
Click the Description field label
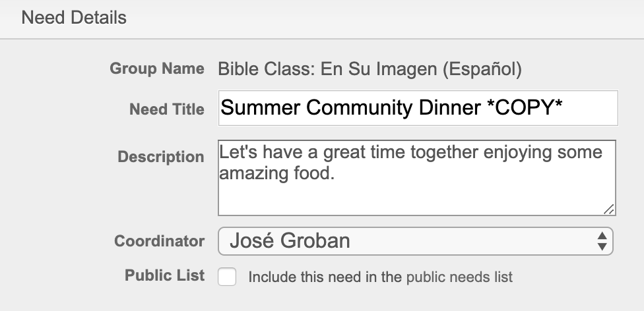coord(161,157)
